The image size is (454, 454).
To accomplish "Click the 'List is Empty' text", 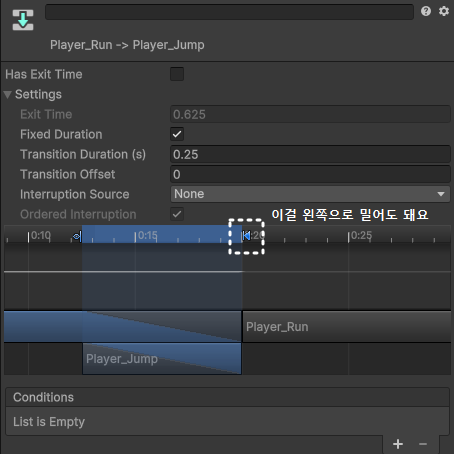I will 49,422.
